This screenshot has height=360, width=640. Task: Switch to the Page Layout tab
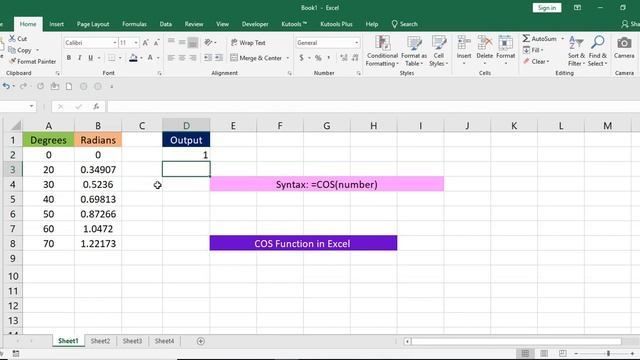pos(93,24)
